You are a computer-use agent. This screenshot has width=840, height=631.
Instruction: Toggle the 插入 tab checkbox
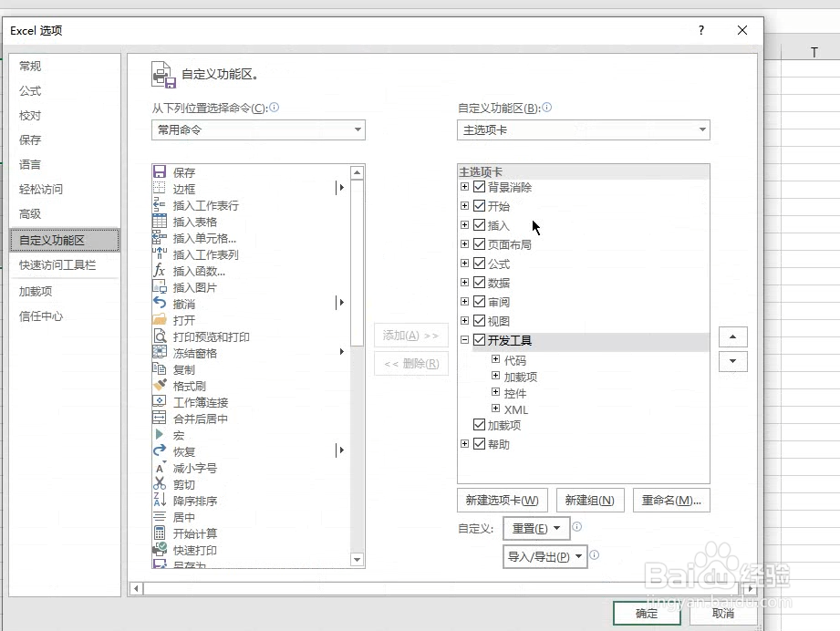coord(480,225)
